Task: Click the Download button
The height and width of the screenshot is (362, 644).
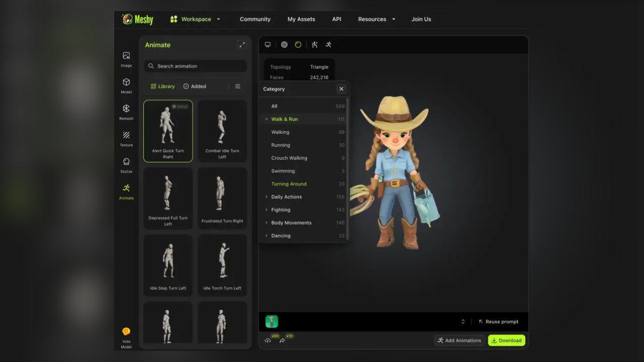Action: (x=507, y=340)
